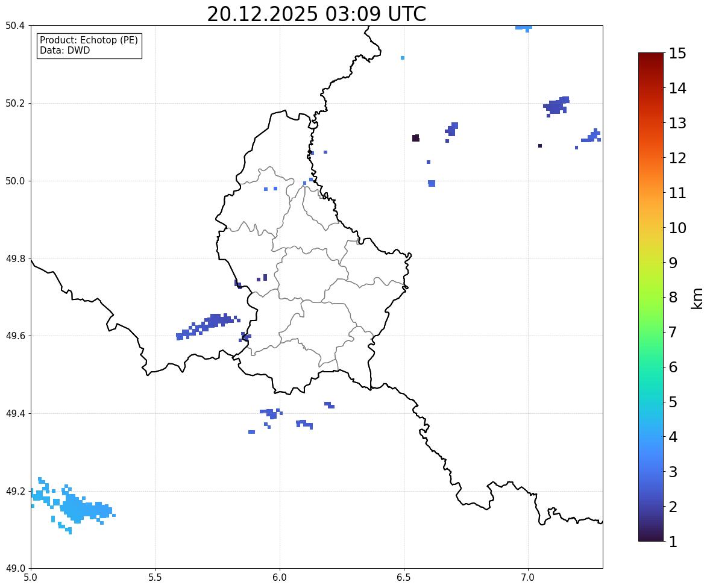
Task: Click the colorbar tick label "5"
Action: 673,402
